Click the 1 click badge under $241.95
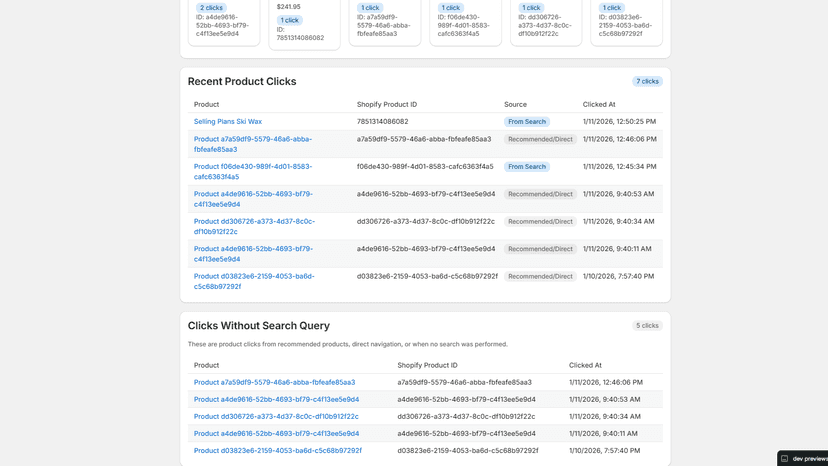This screenshot has height=466, width=828. coord(289,20)
